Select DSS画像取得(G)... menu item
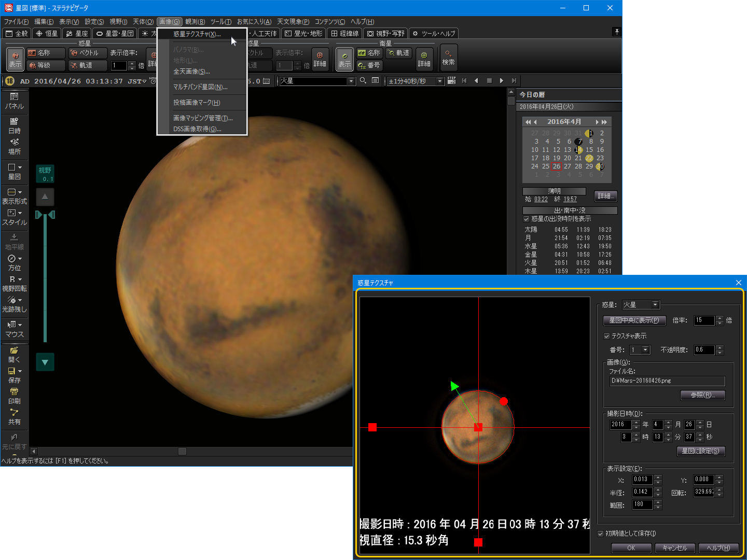Viewport: 747px width, 560px height. [202, 129]
